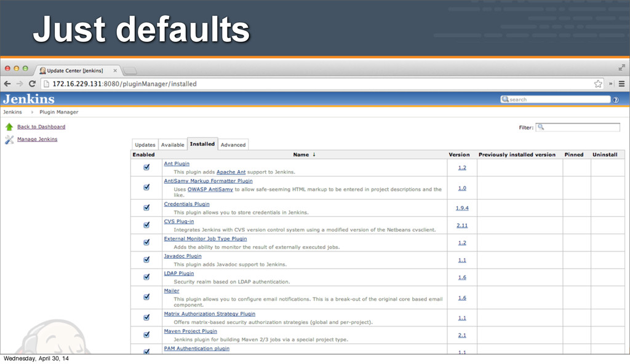Open the Advanced tab
This screenshot has height=364, width=630.
(x=233, y=144)
